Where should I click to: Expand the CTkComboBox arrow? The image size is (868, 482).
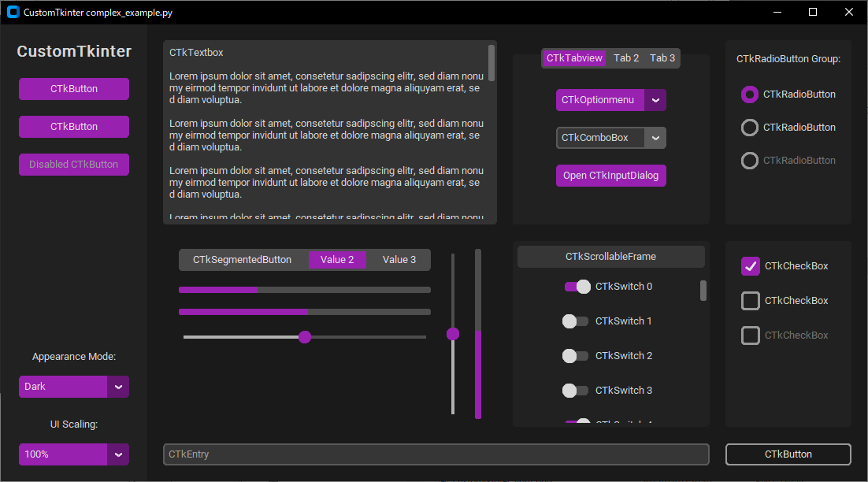[x=655, y=138]
